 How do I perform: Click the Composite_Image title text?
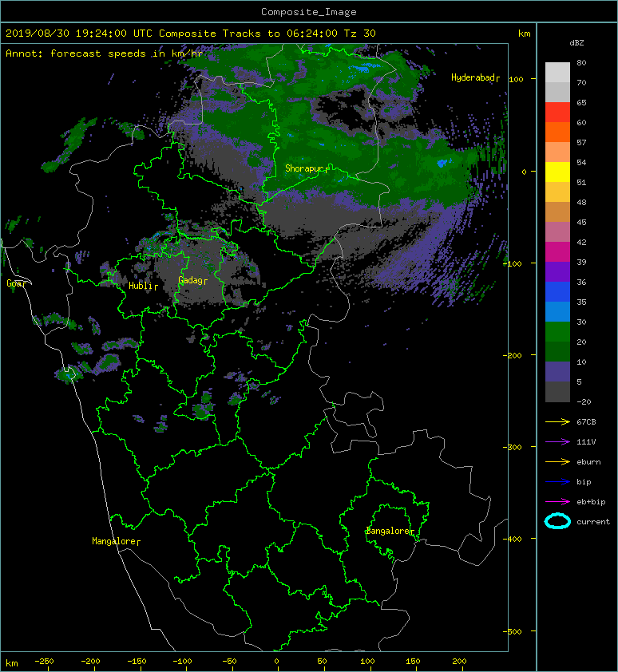tap(309, 12)
